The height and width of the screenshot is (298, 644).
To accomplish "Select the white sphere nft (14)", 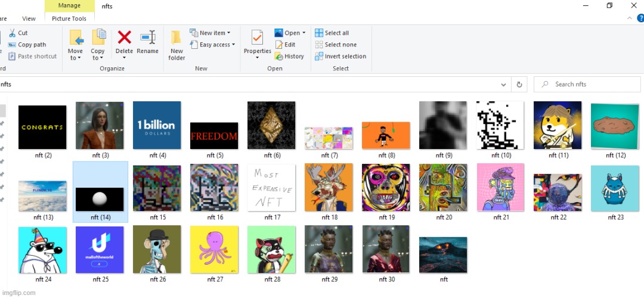I will pos(100,200).
